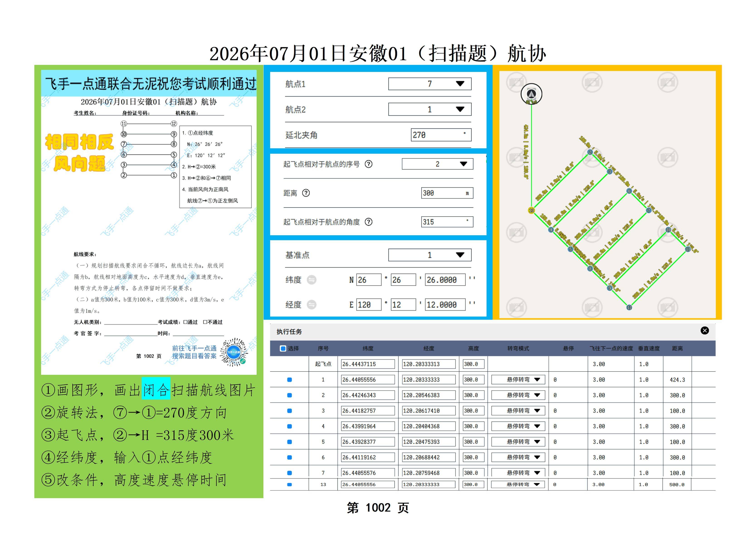Select waypoint 5 marker on the map
The height and width of the screenshot is (535, 756).
pyautogui.click(x=570, y=249)
